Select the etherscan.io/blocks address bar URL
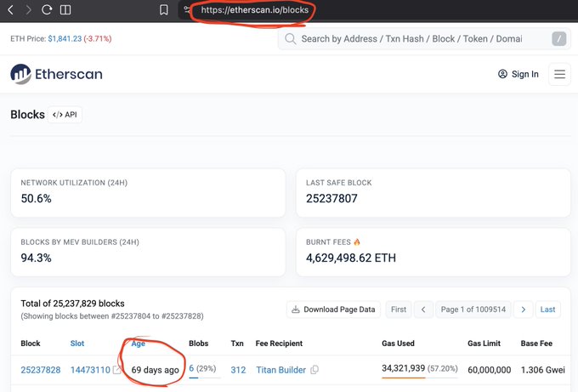The width and height of the screenshot is (578, 392). [254, 10]
